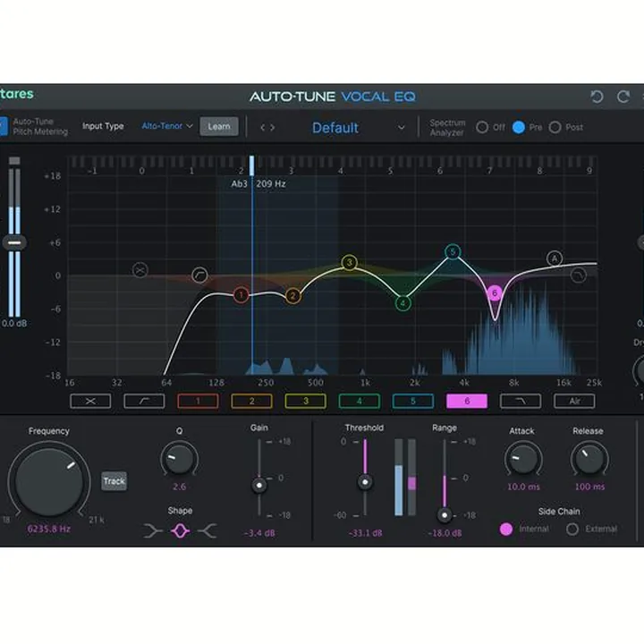The image size is (644, 644).
Task: Click the input level fader handle
Action: tap(14, 242)
